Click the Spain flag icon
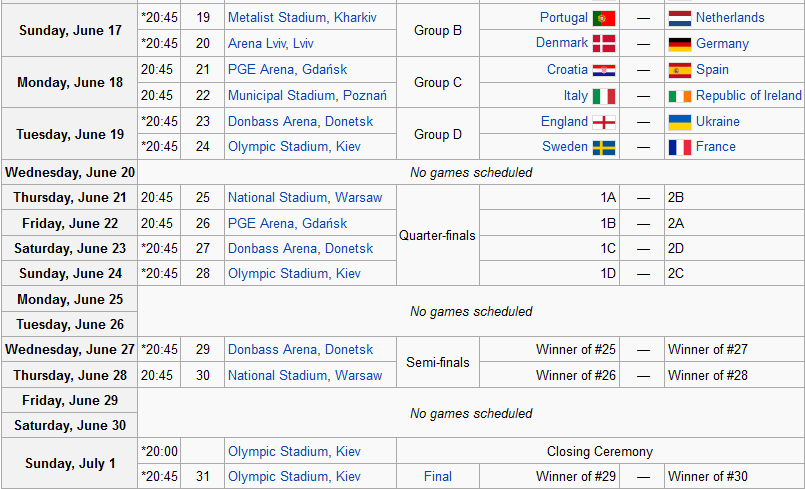 click(x=680, y=70)
